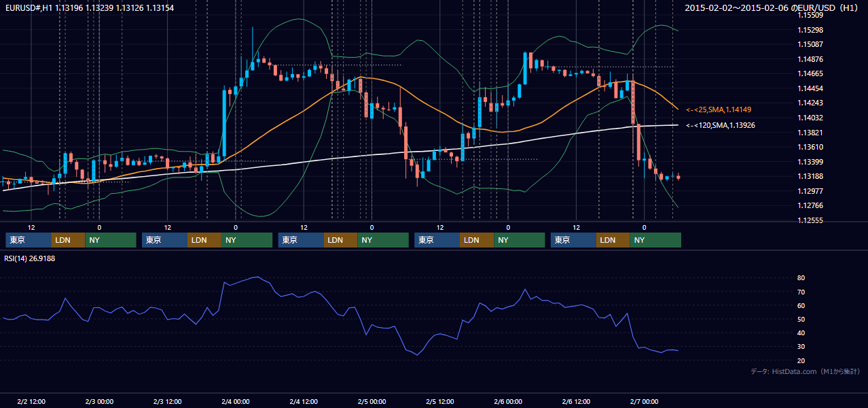Click the EURUSD#,H1 price header text
Screen dimensions: 868x408
(88, 7)
